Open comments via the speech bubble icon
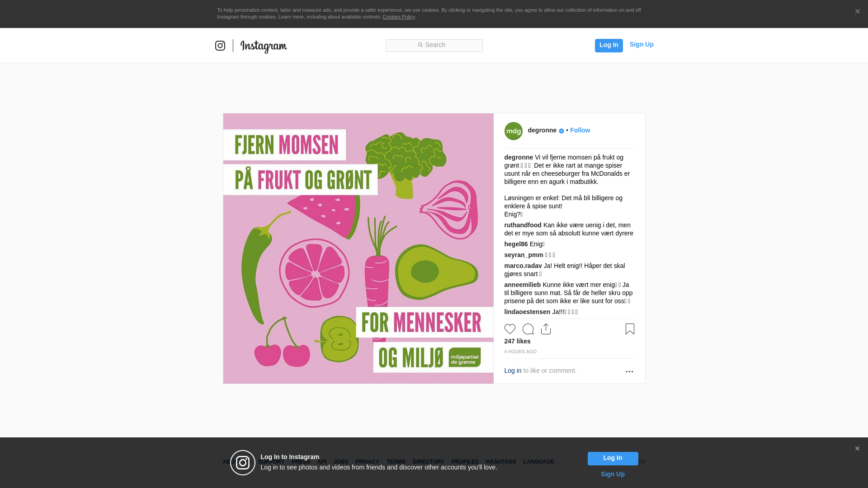Screen dimensions: 868x488 pos(528,329)
